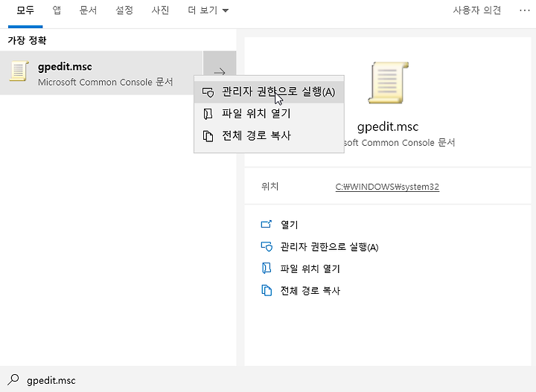Click copy icon in context menu

208,136
